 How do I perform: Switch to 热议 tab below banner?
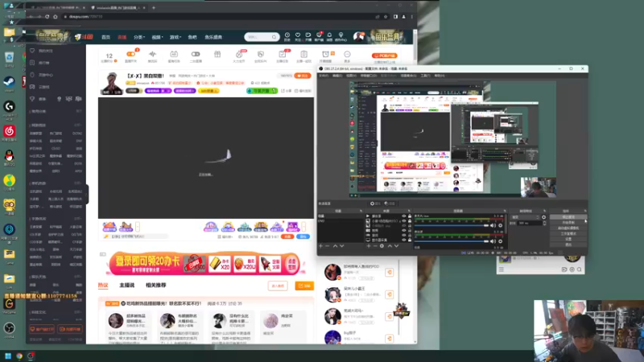(103, 286)
